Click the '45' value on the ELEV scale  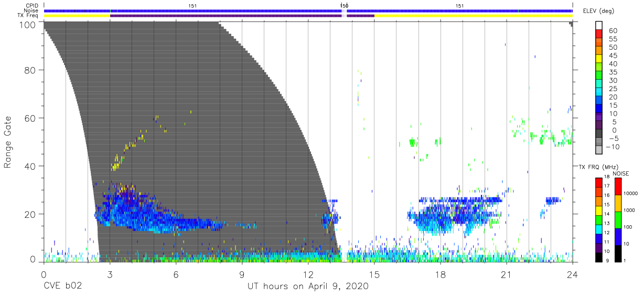(613, 56)
